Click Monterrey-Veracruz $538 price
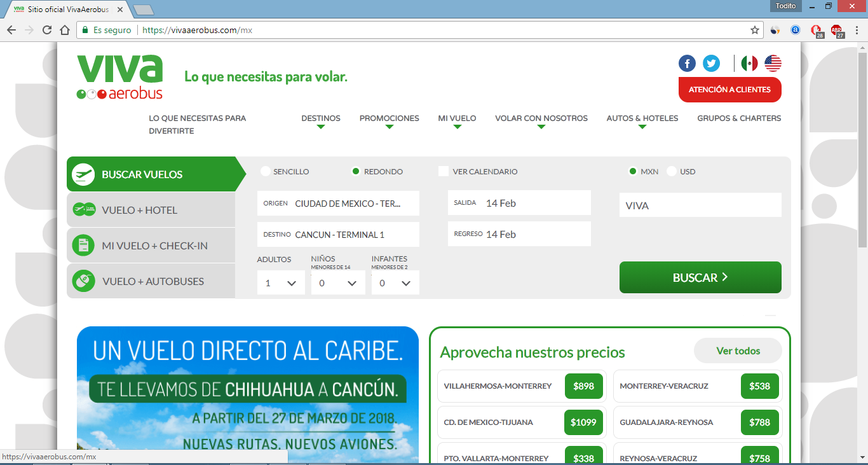Image resolution: width=868 pixels, height=465 pixels. (760, 386)
